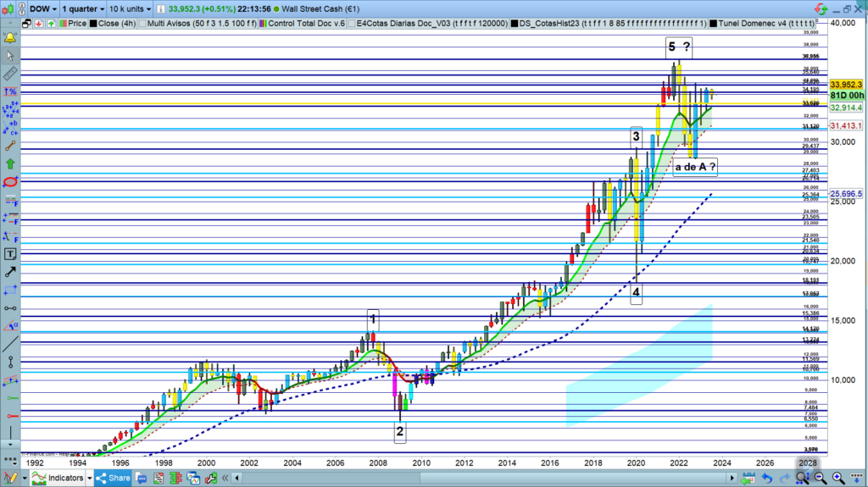Click the alert bell icon
868x487 pixels.
(x=10, y=39)
